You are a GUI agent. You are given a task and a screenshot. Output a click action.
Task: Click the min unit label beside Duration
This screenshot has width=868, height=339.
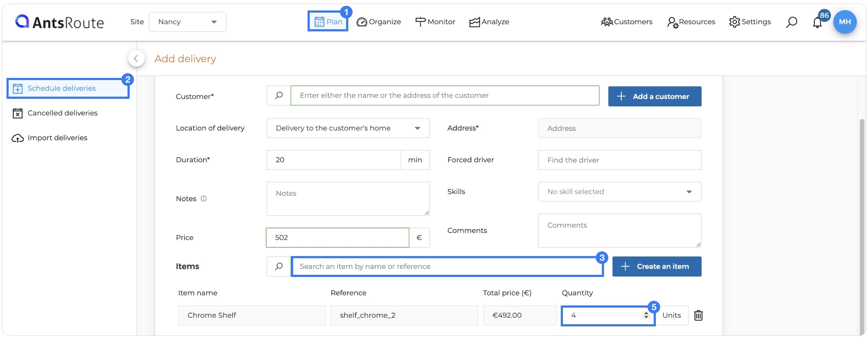coord(415,160)
